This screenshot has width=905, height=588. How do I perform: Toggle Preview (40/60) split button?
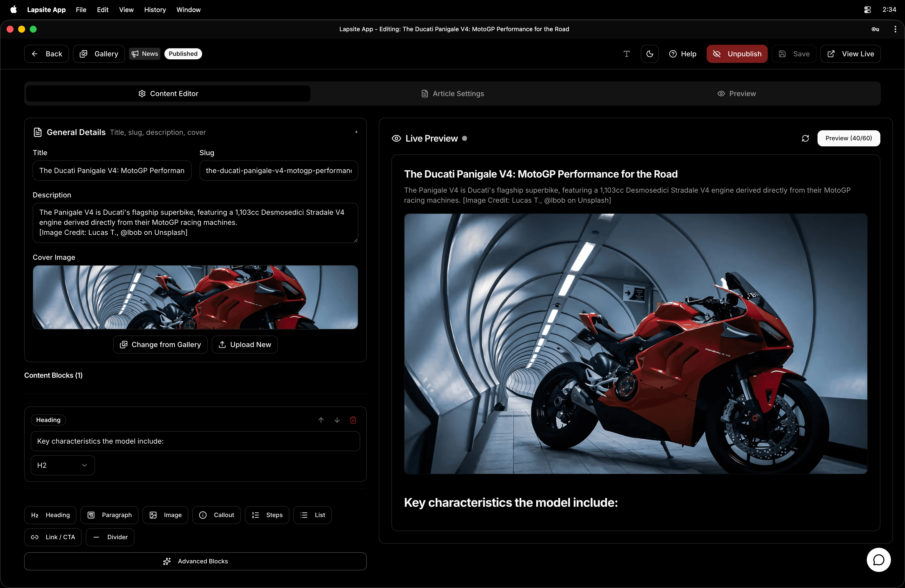[x=848, y=138]
